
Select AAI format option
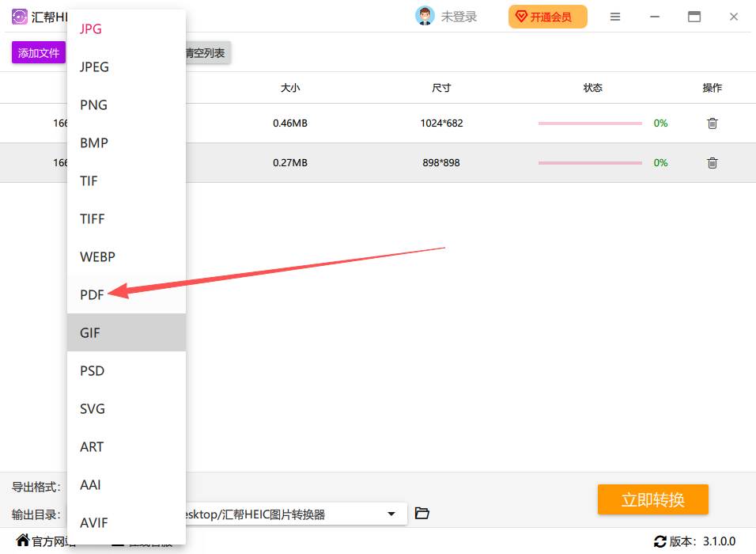(127, 484)
